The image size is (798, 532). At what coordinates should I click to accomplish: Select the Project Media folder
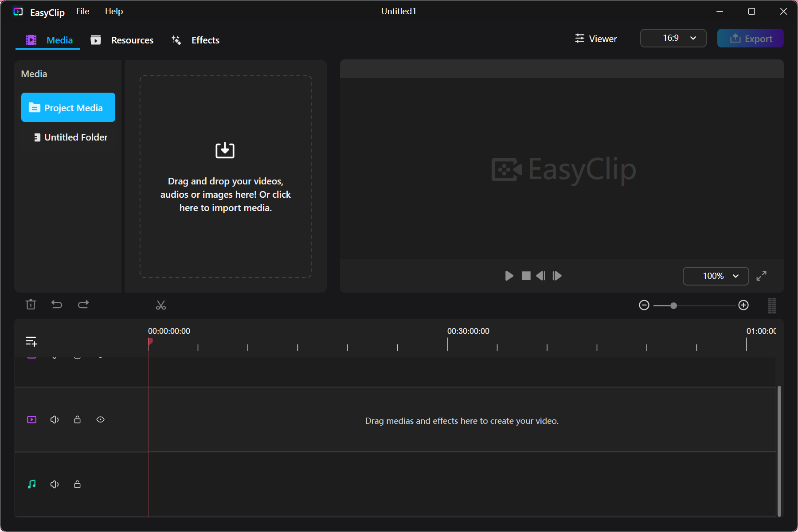[68, 107]
